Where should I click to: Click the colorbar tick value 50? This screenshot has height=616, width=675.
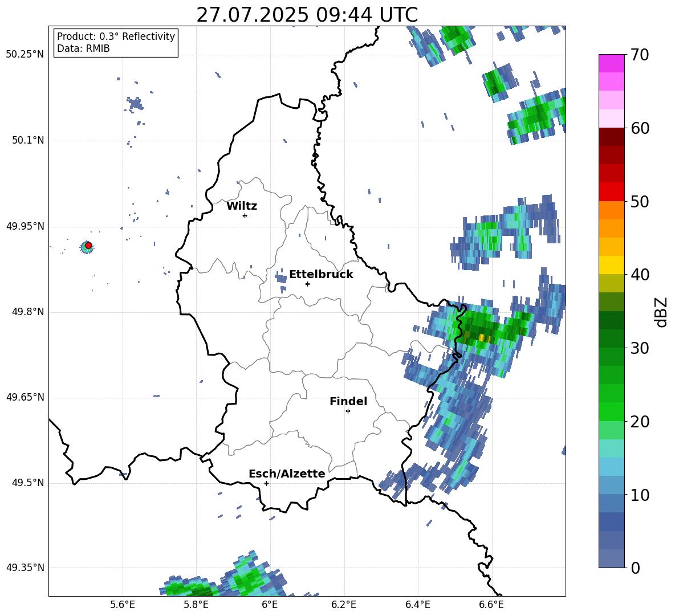click(640, 201)
